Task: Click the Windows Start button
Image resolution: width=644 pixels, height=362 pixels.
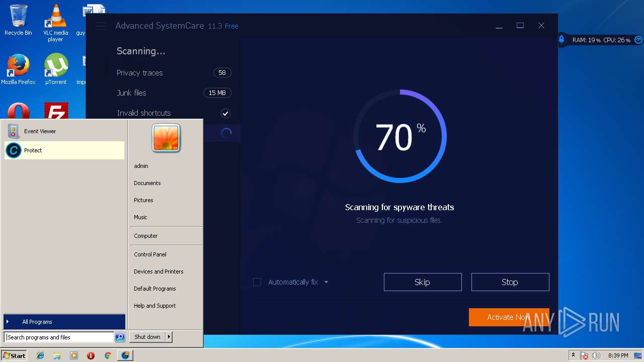Action: tap(14, 355)
